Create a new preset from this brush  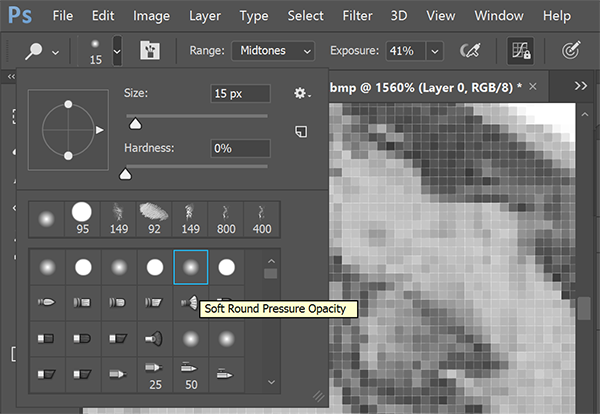[301, 132]
